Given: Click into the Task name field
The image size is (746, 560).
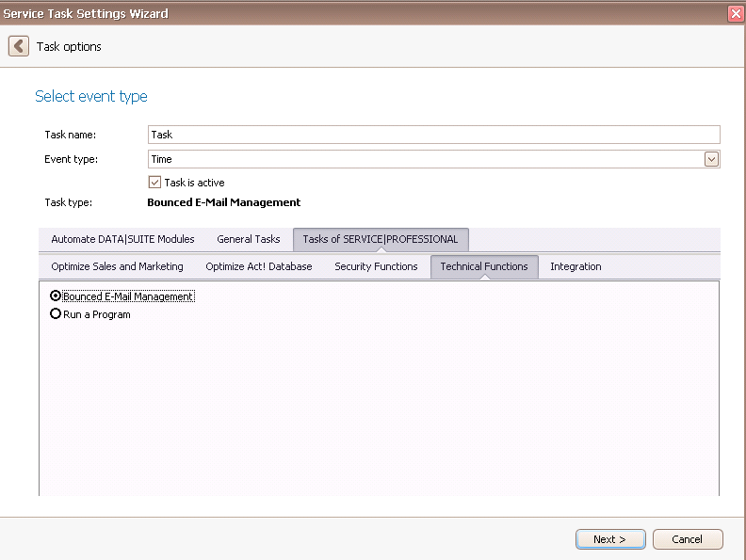Looking at the screenshot, I should 434,135.
